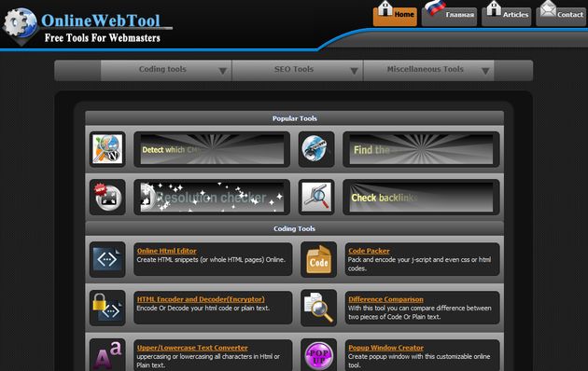
Task: Click 'Encode Or Decode your html' text
Action: tap(203, 309)
